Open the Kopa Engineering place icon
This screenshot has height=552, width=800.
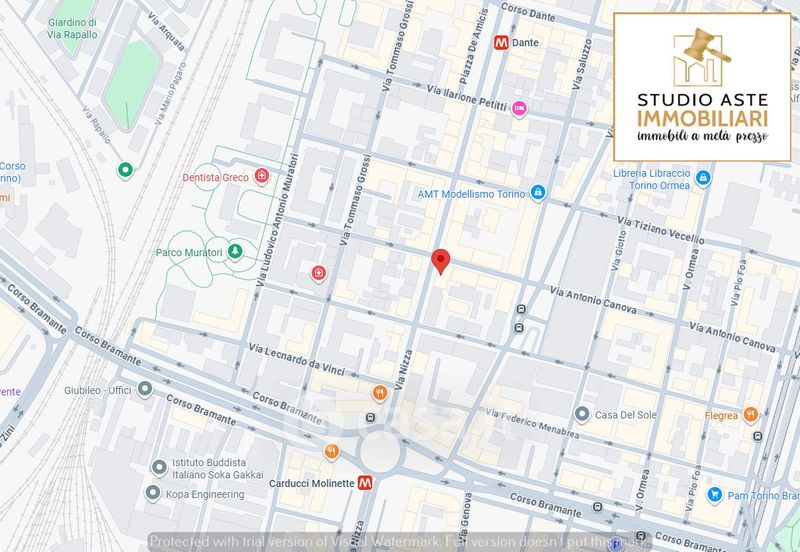[x=152, y=493]
